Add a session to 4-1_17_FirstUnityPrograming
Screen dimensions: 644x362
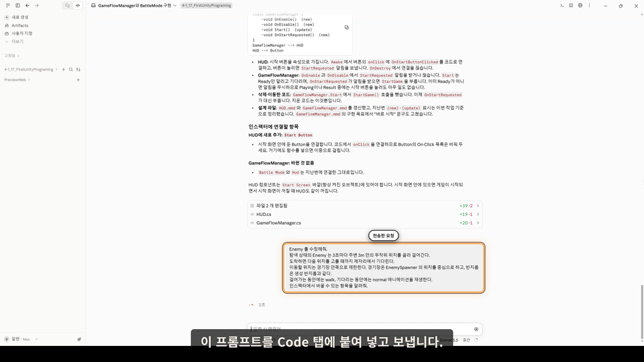click(x=63, y=69)
